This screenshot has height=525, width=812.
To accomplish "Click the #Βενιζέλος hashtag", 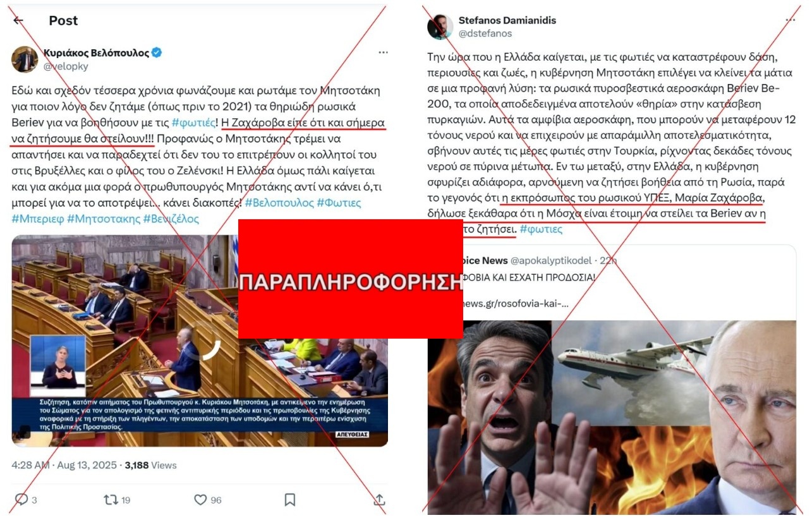I will [171, 219].
